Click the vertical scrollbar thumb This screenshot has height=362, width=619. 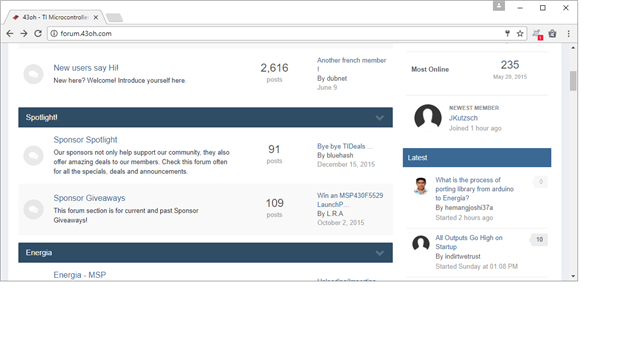573,81
